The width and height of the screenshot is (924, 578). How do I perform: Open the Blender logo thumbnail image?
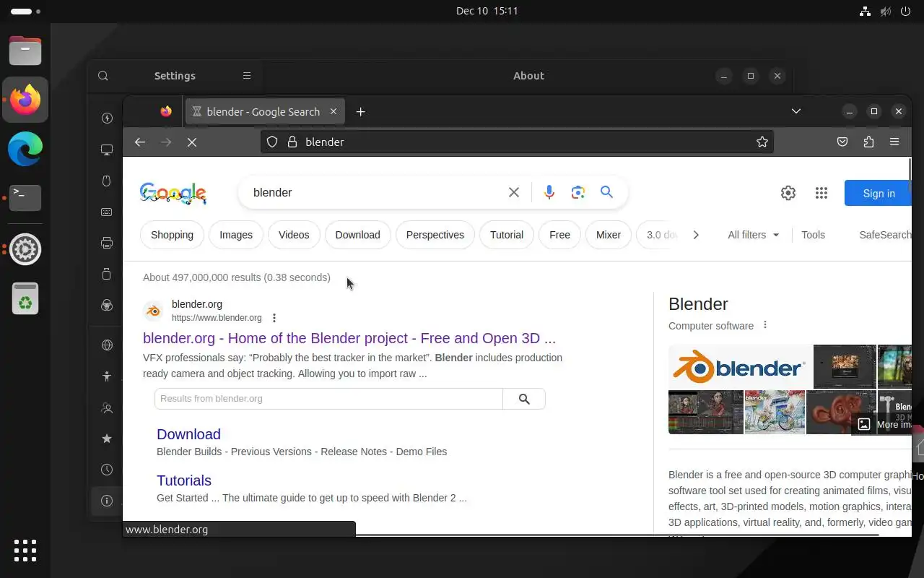[x=740, y=366]
